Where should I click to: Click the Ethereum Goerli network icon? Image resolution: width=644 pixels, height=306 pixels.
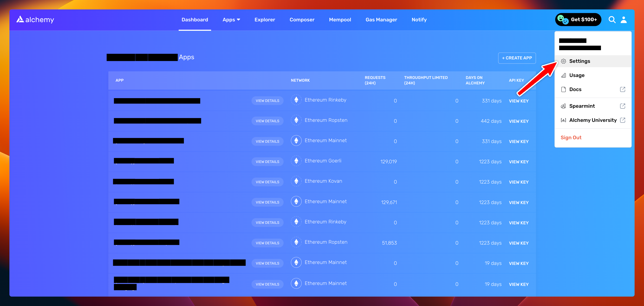point(296,161)
